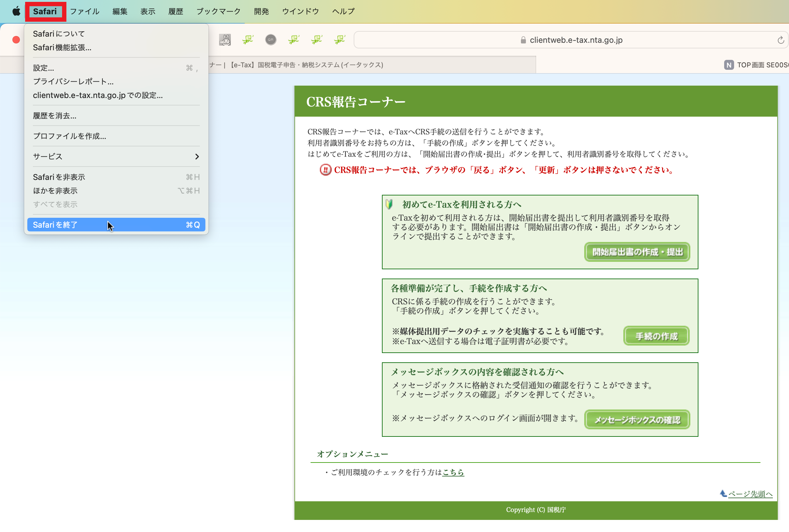Choose Safariを非表示 menu entry
The height and width of the screenshot is (532, 789).
click(x=116, y=177)
